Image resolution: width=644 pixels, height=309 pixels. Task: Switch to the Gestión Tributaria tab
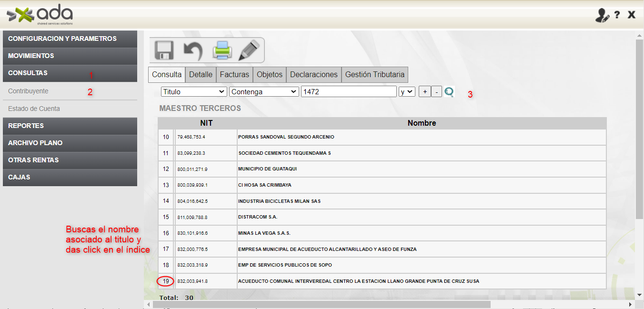374,75
